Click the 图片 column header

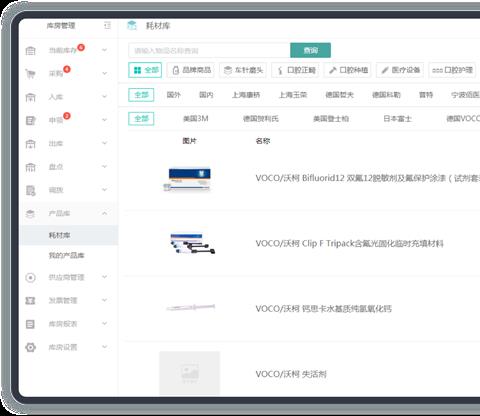(189, 141)
